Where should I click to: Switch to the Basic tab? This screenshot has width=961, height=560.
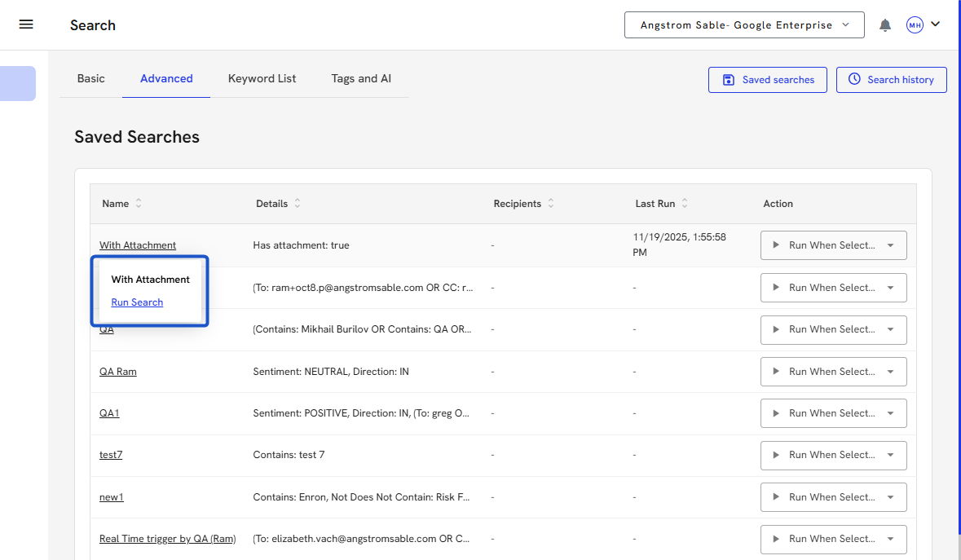pyautogui.click(x=91, y=79)
